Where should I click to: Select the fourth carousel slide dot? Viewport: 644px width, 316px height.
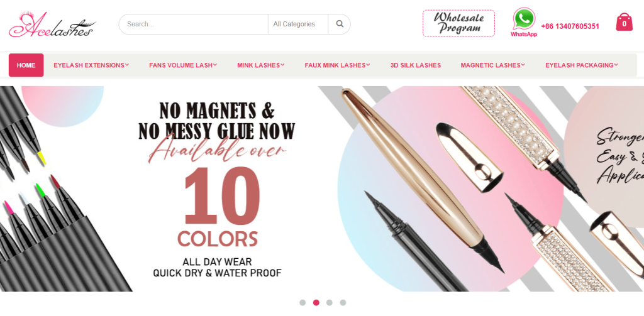[x=343, y=303]
